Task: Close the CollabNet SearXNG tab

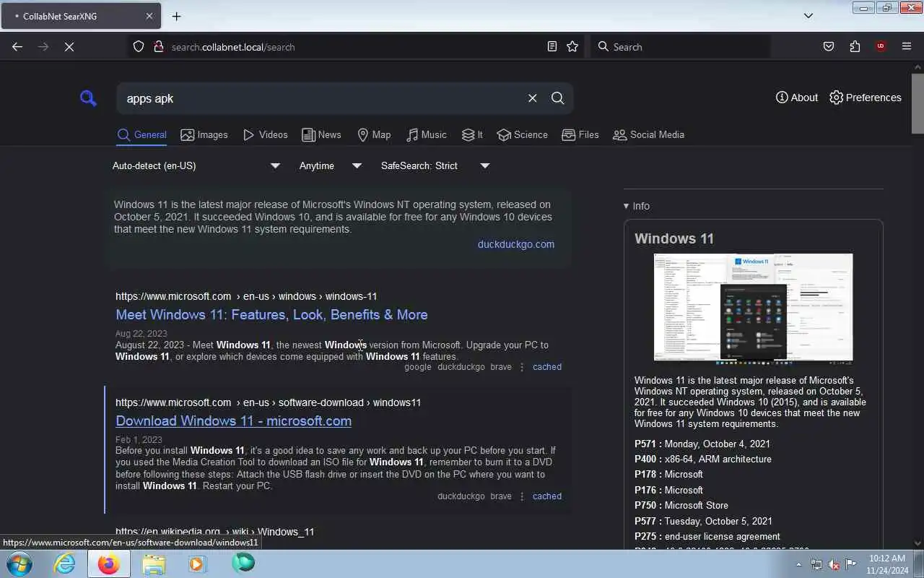Action: (149, 16)
